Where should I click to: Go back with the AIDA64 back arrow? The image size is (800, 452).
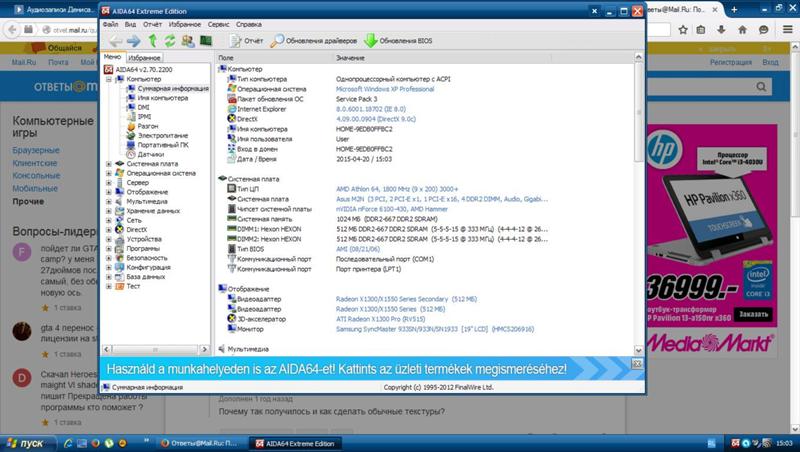[x=116, y=41]
